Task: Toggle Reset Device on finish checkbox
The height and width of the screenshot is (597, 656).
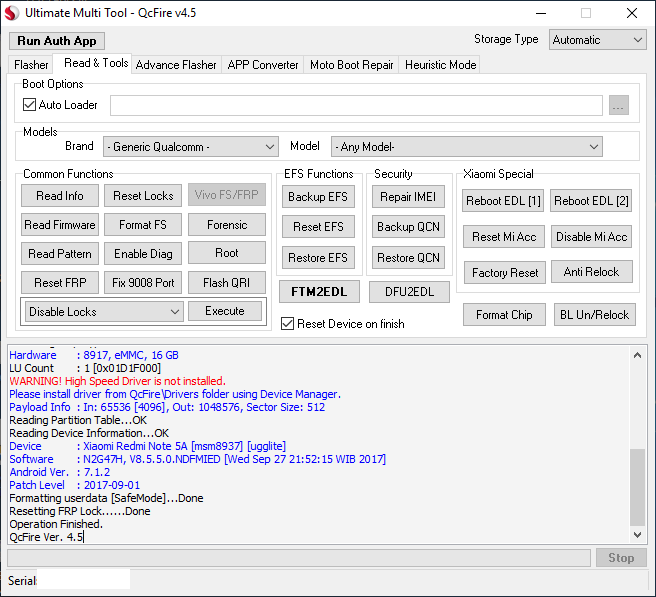Action: click(287, 324)
